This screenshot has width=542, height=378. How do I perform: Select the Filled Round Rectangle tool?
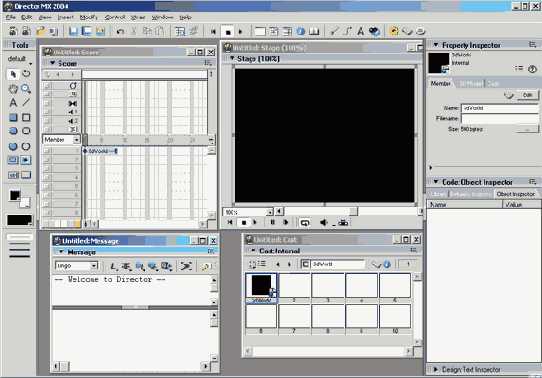click(13, 131)
